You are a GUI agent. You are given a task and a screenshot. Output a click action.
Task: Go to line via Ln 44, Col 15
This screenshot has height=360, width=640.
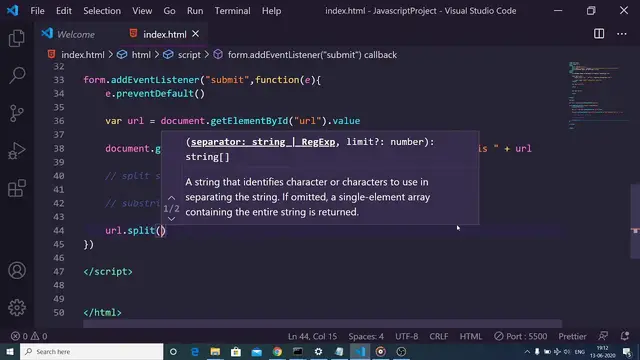click(312, 336)
